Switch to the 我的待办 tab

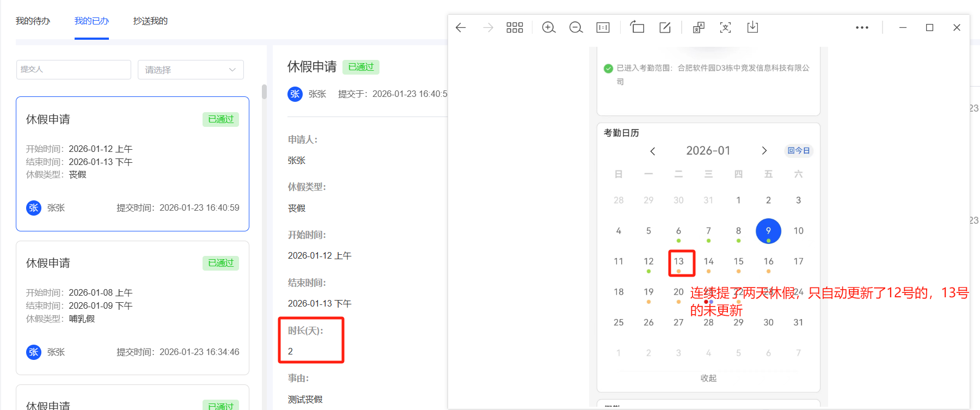pos(33,21)
